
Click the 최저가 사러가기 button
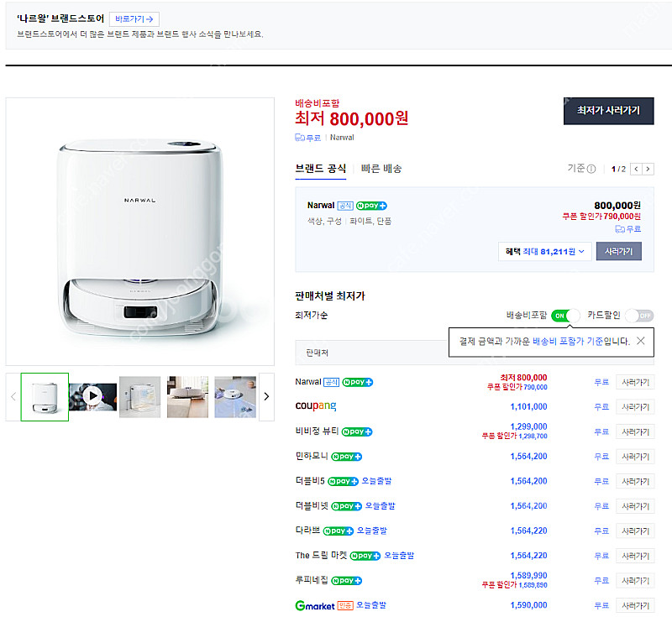tap(608, 111)
